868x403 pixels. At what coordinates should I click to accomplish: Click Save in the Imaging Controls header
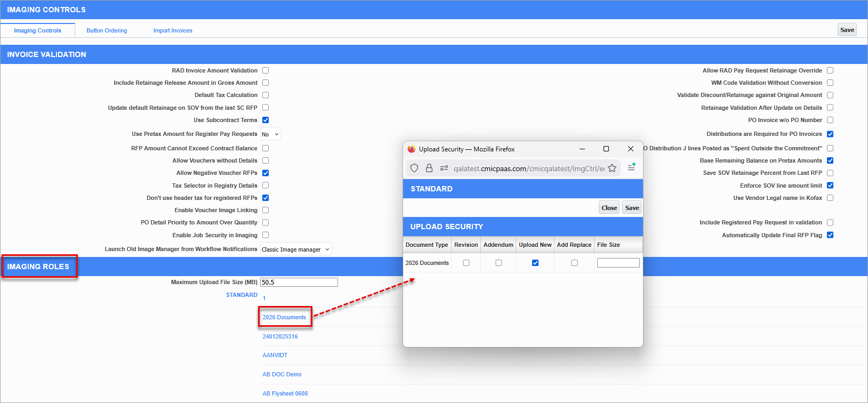tap(847, 30)
